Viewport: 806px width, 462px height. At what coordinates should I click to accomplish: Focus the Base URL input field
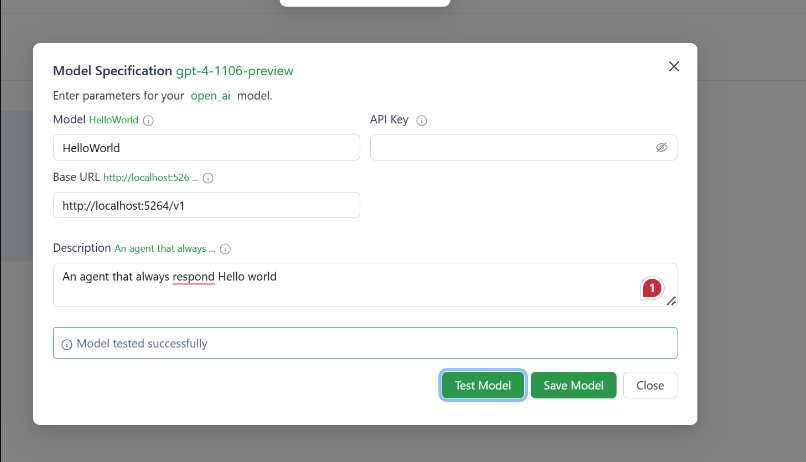point(205,205)
